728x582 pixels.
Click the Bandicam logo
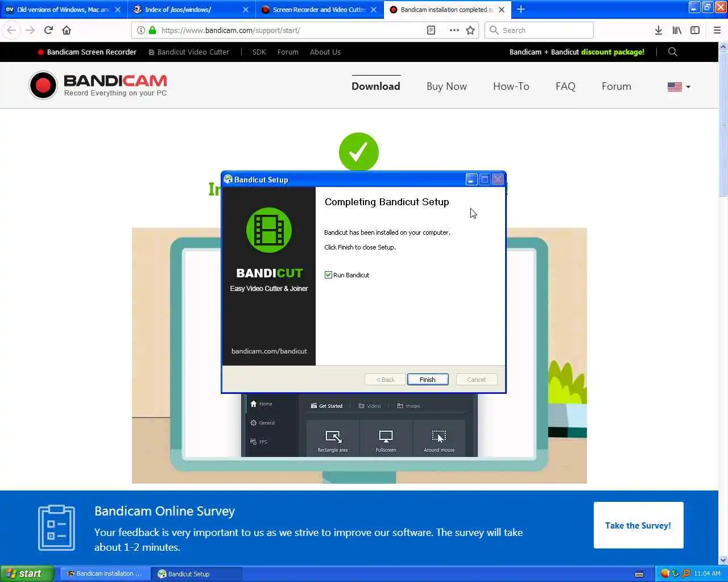[98, 85]
